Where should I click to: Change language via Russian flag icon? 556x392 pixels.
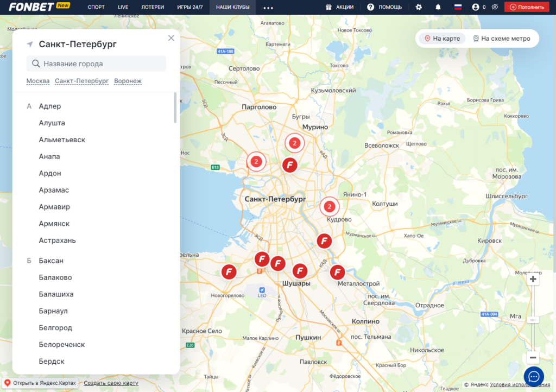[458, 7]
